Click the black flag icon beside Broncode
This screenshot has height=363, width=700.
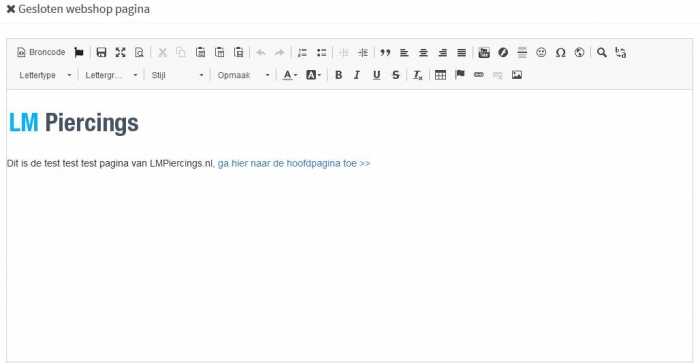pyautogui.click(x=79, y=53)
